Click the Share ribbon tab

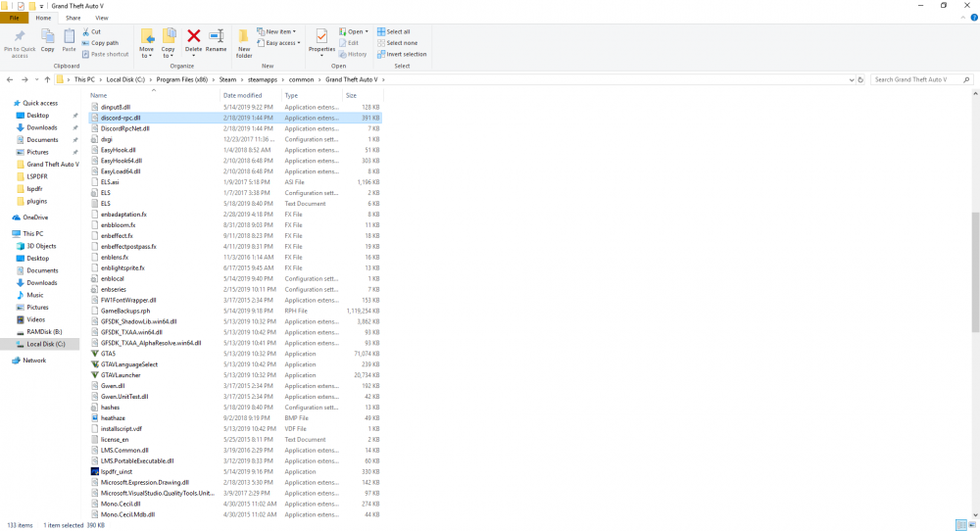click(x=73, y=18)
